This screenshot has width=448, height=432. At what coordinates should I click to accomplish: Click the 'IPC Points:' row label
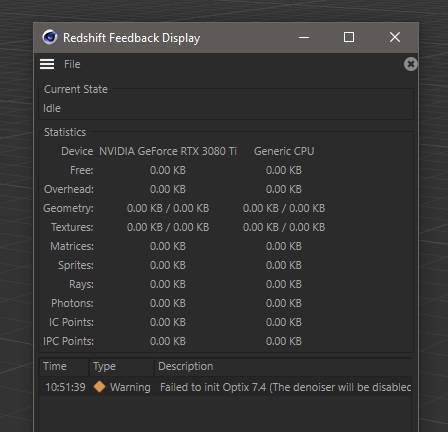[x=68, y=341]
